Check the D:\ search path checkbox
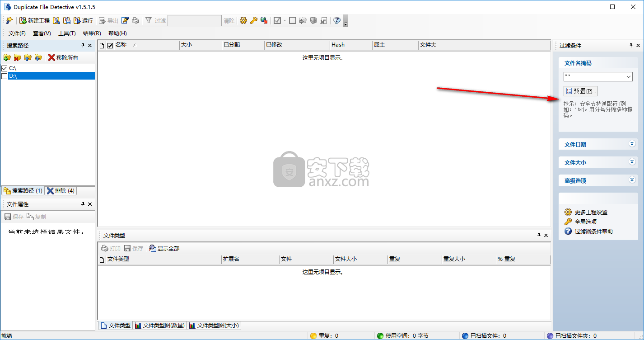 click(5, 76)
